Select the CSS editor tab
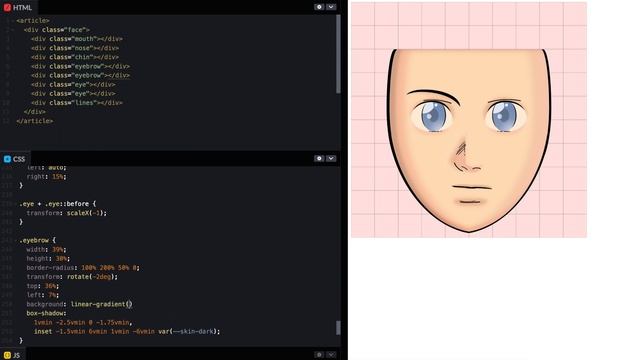Viewport: 640px width, 360px height. pyautogui.click(x=15, y=159)
